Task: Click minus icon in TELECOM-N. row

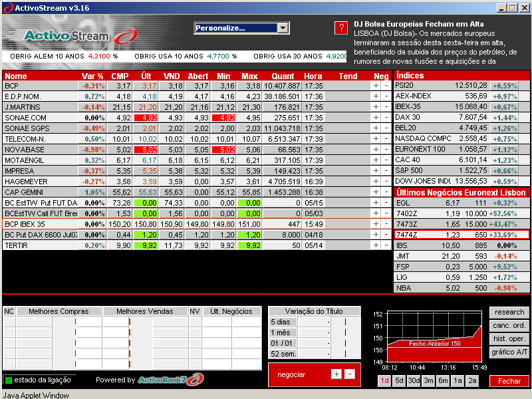Action: (x=386, y=139)
